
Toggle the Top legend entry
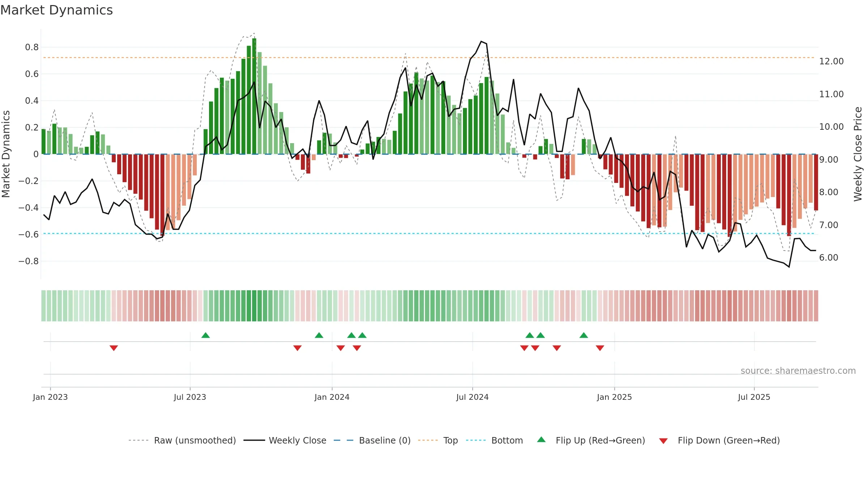click(x=438, y=440)
